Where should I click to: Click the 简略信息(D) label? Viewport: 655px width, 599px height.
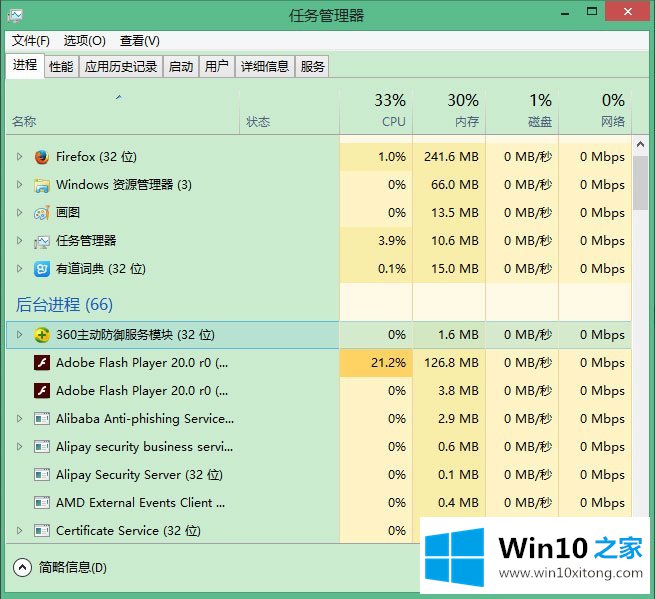pyautogui.click(x=73, y=567)
